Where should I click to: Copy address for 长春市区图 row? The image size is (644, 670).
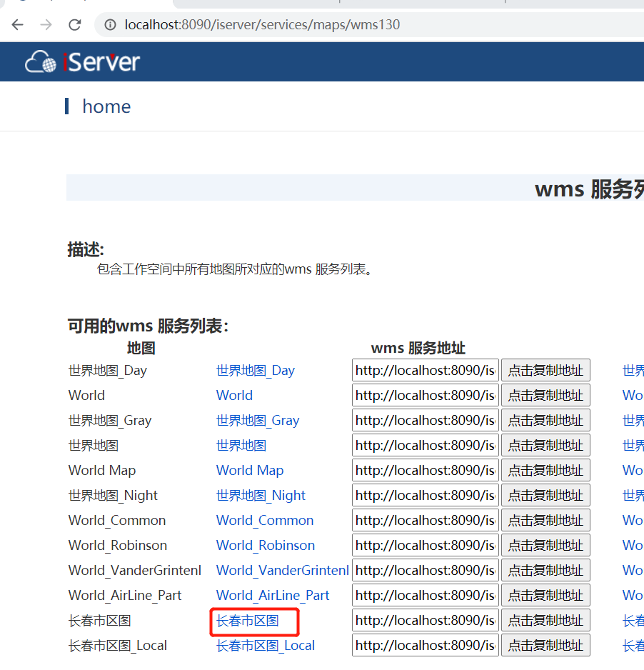pos(545,620)
